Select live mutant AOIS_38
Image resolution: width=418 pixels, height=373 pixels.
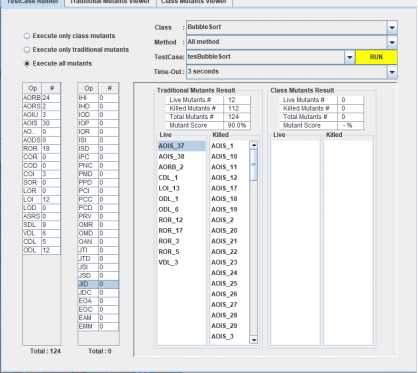[x=182, y=156]
